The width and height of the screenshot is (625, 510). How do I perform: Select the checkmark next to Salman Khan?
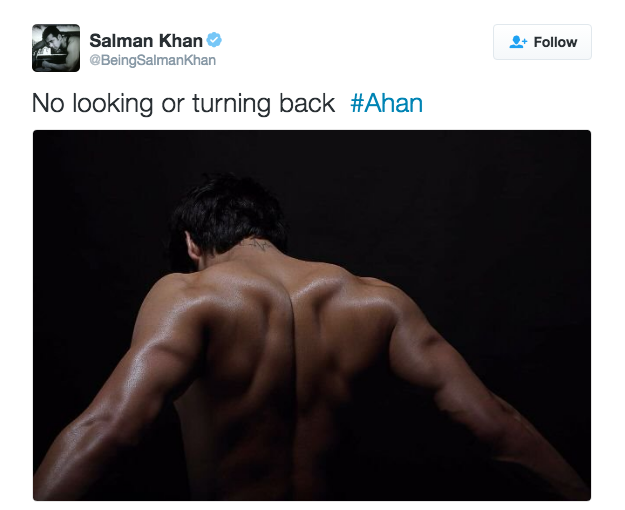pos(214,40)
